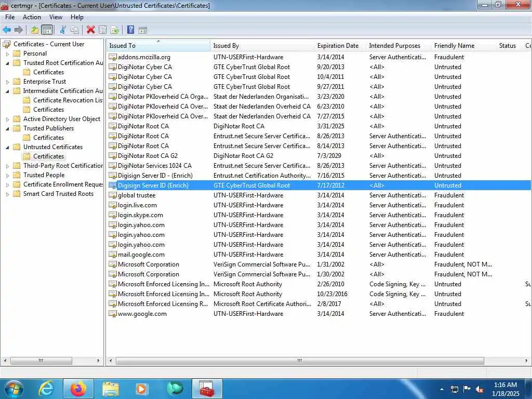Click the certificate icon for global trustee
The height and width of the screenshot is (399, 532).
113,195
